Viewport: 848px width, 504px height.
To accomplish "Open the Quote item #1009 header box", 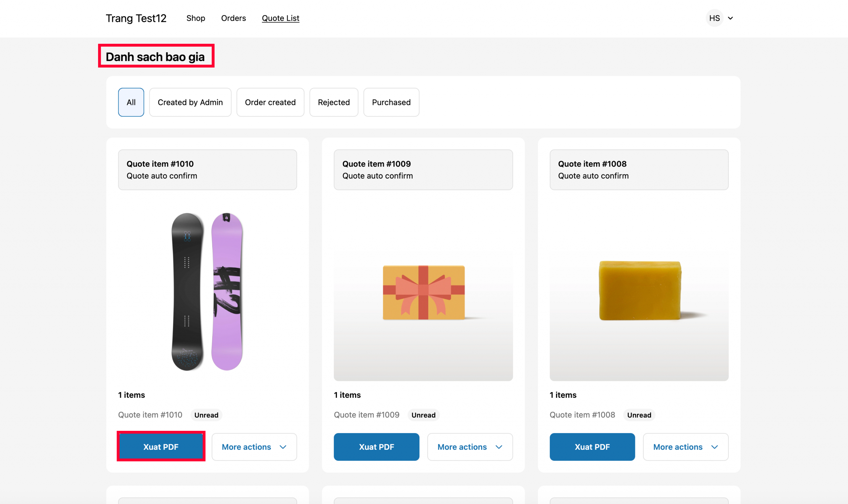I will 423,170.
